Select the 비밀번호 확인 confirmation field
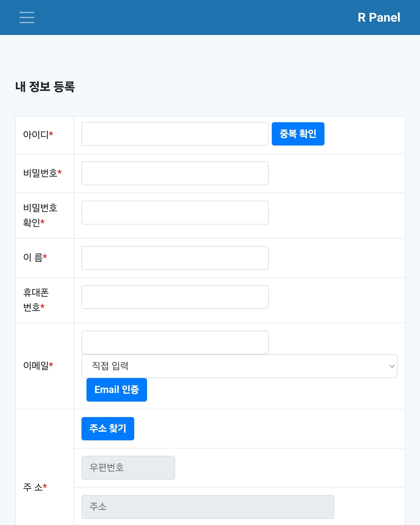 tap(175, 213)
